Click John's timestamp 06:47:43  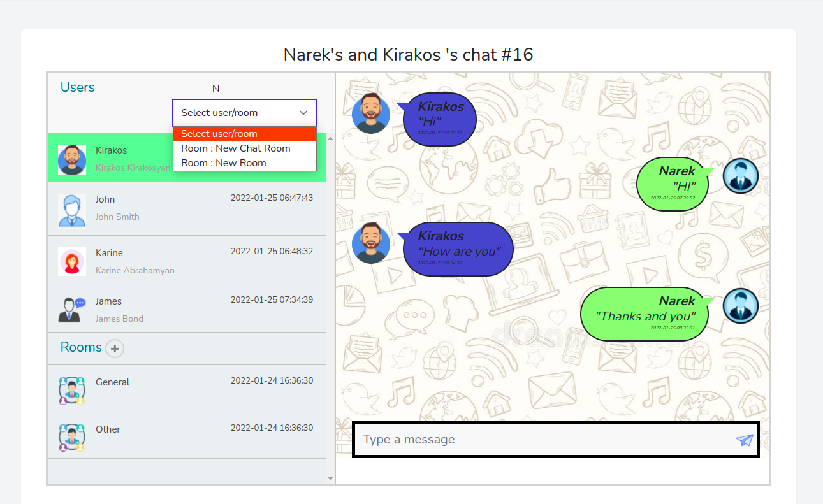point(272,198)
